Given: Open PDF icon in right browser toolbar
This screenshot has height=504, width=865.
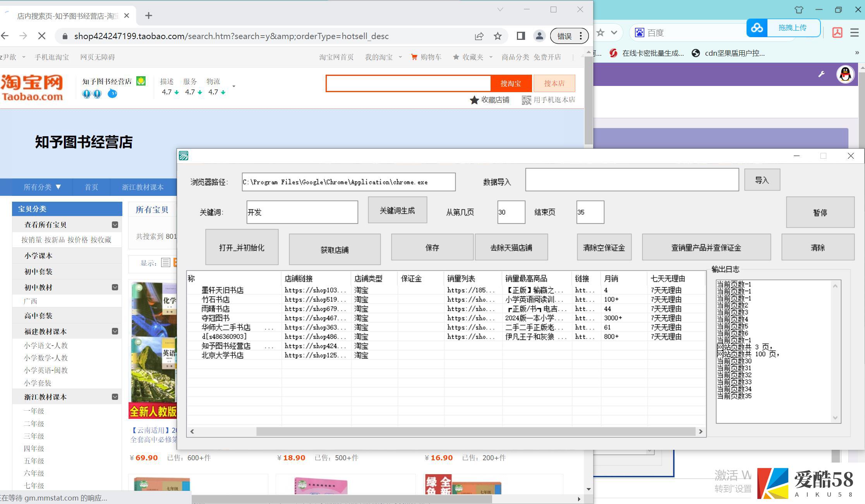Looking at the screenshot, I should point(837,33).
